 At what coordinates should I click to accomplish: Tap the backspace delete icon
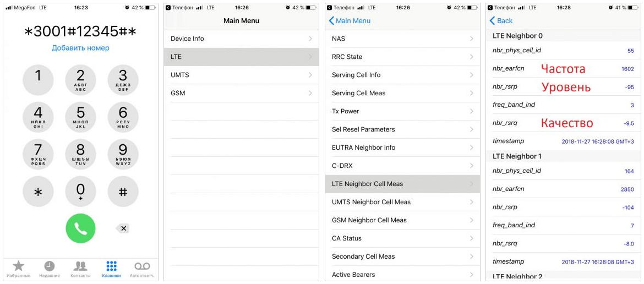123,228
